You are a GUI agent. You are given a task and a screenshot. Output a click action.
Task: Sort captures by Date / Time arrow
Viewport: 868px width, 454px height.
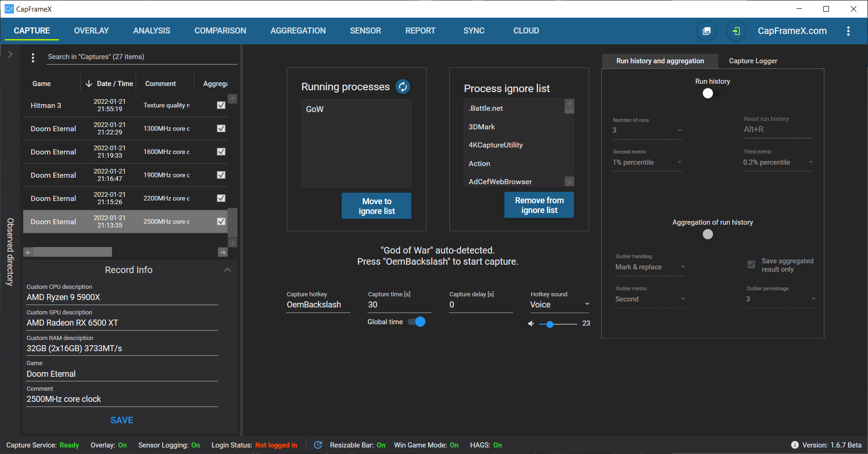pyautogui.click(x=89, y=84)
